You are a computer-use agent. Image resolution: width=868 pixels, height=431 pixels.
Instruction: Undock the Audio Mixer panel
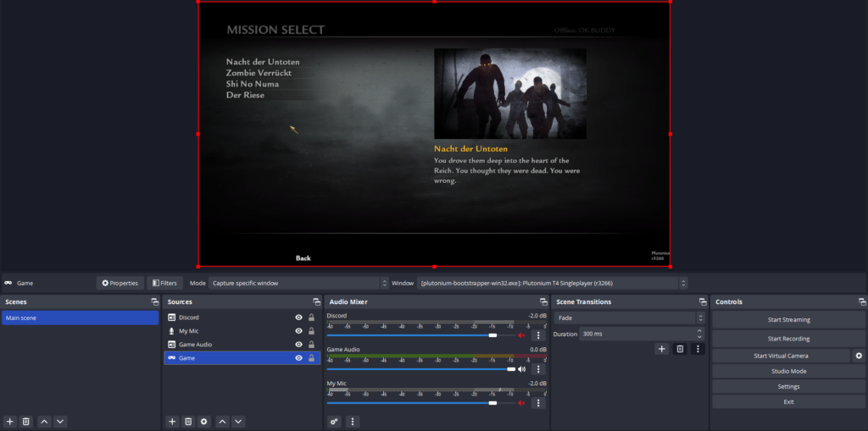543,302
